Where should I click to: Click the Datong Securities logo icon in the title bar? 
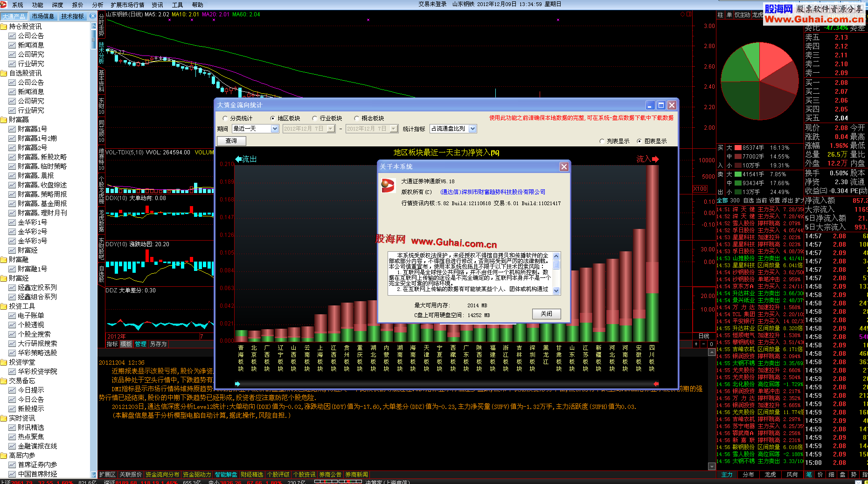tap(4, 5)
